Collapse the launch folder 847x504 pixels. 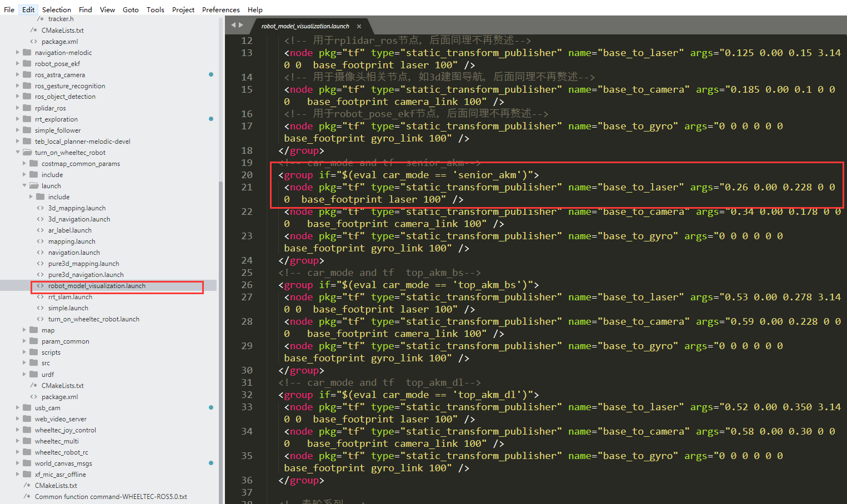[x=24, y=185]
